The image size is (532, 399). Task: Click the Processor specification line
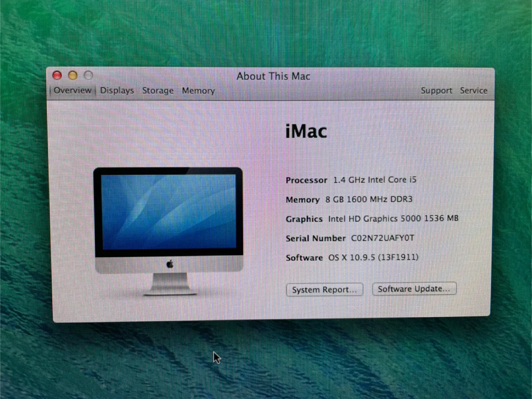pos(351,180)
